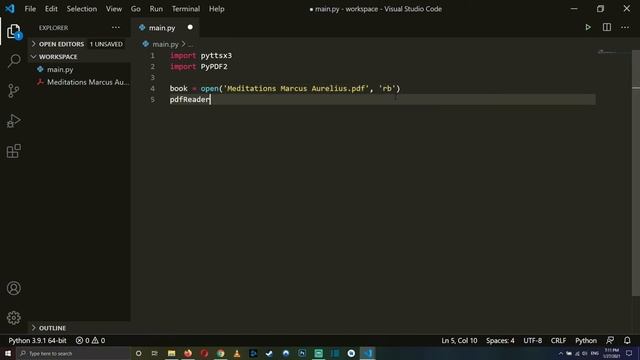
Task: Open Task View in taskbar
Action: click(155, 353)
